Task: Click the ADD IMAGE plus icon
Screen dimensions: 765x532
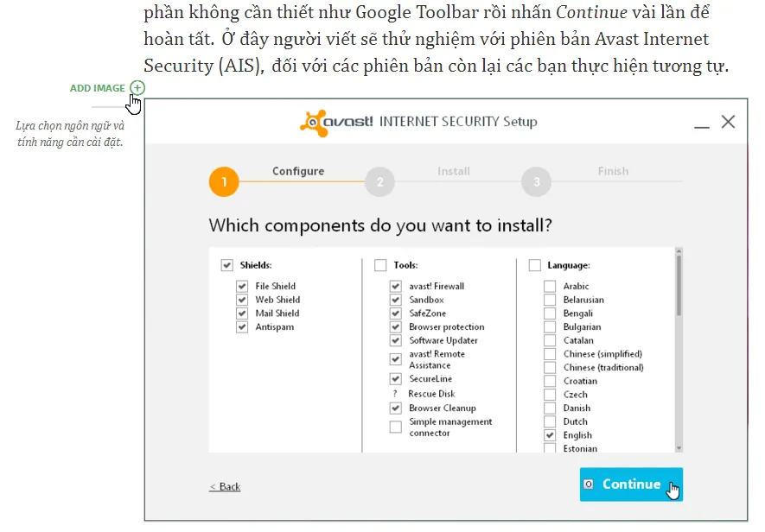Action: pos(135,87)
